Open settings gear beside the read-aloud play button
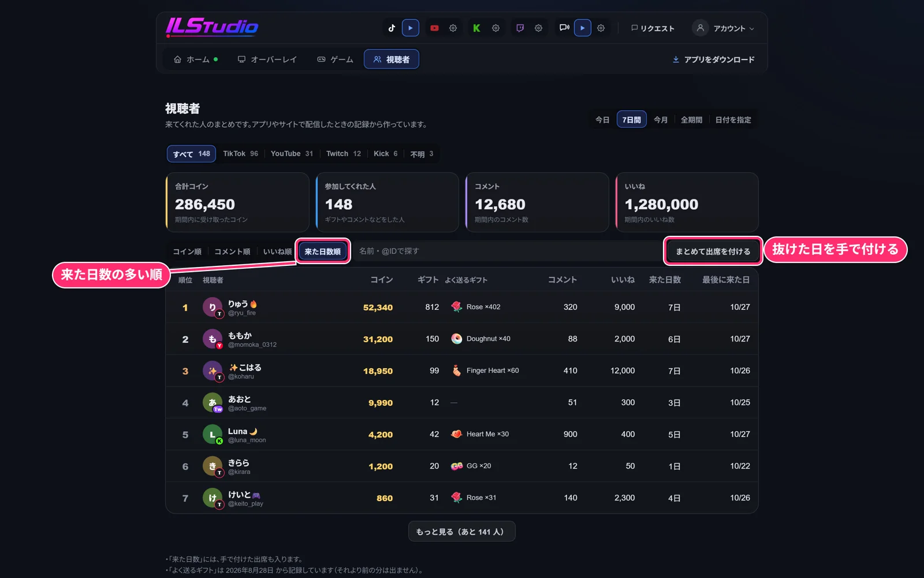The height and width of the screenshot is (578, 924). pyautogui.click(x=601, y=28)
